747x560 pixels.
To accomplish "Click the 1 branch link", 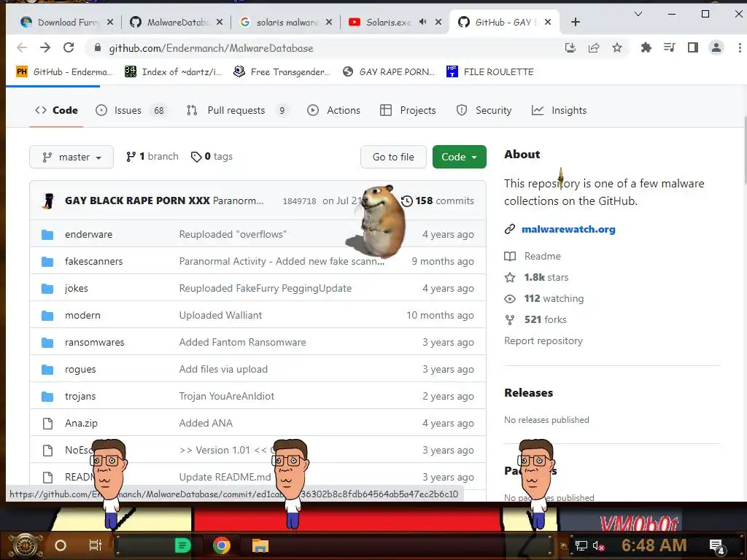I will click(152, 156).
